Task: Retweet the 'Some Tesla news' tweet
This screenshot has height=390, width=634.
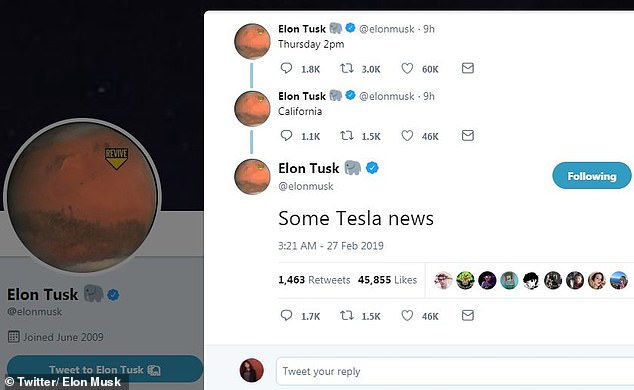Action: 347,315
